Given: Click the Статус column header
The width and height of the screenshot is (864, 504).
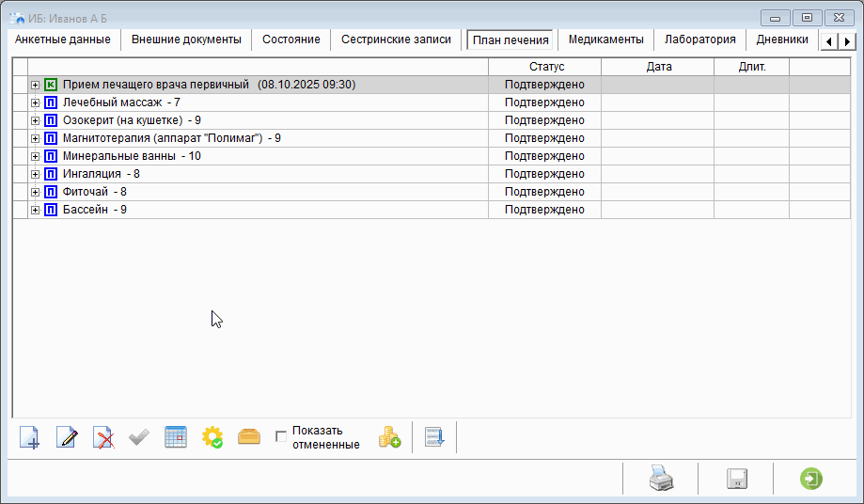Looking at the screenshot, I should pos(545,67).
